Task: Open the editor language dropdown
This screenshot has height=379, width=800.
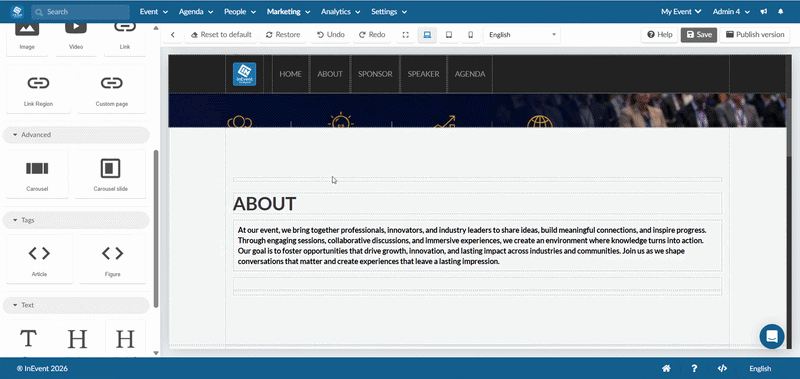Action: pos(521,35)
